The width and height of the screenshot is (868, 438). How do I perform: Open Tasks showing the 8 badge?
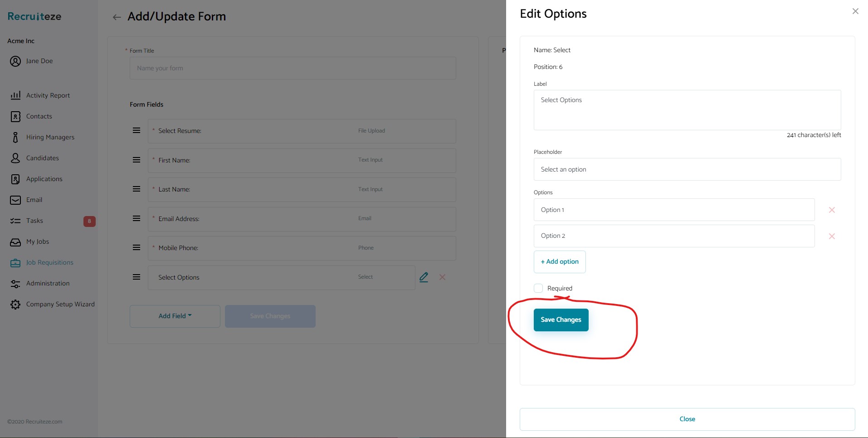coord(16,221)
